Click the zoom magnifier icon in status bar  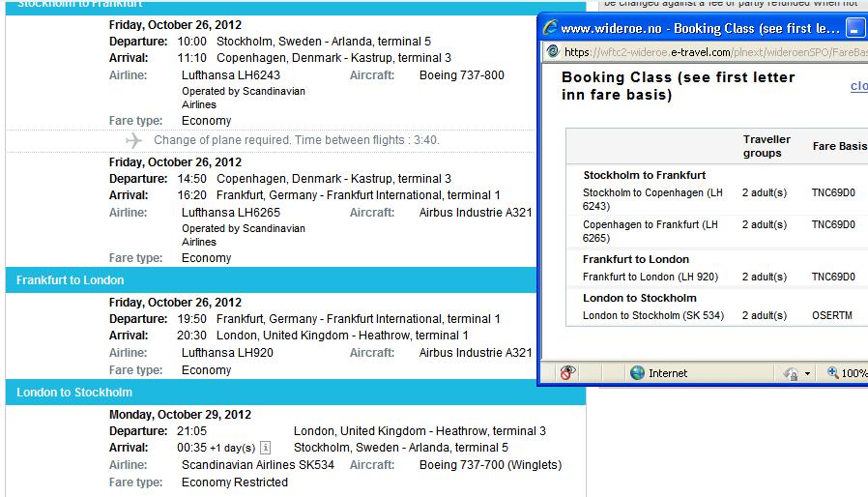pos(832,372)
